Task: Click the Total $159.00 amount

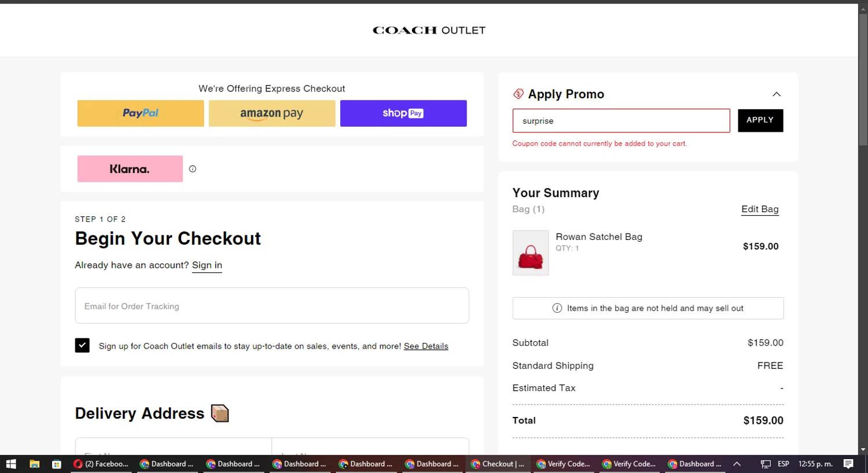Action: [x=763, y=420]
